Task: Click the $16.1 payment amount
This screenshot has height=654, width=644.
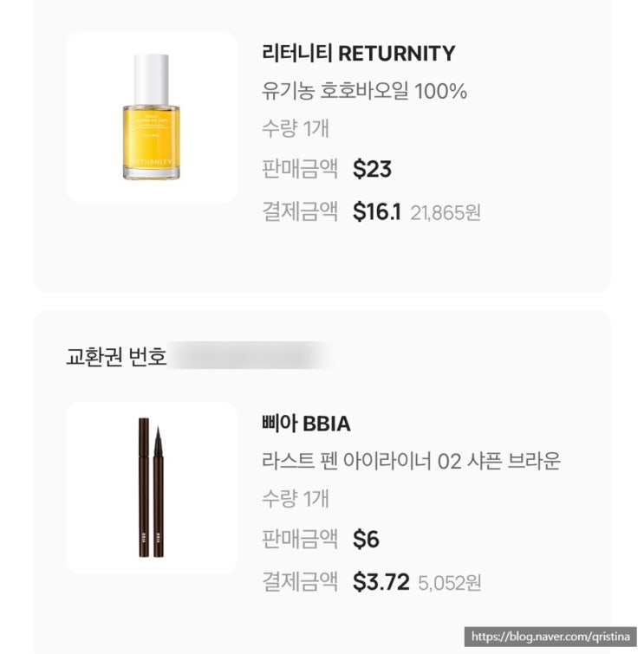Action: coord(376,212)
